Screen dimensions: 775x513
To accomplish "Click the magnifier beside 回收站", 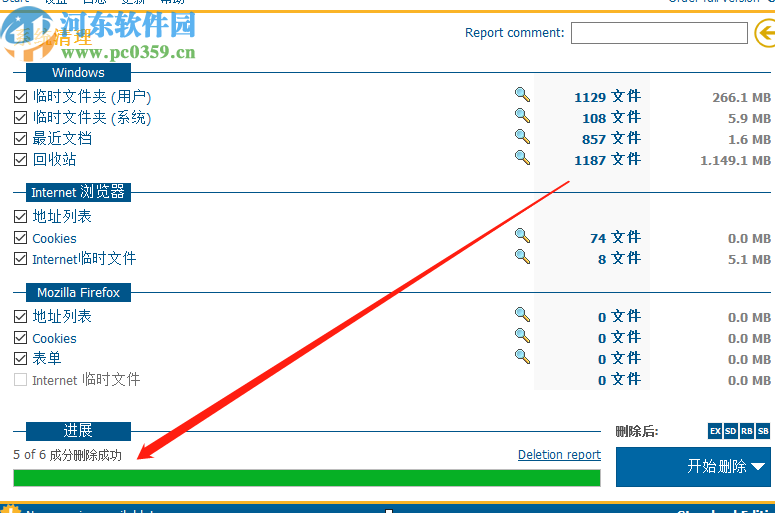I will (522, 158).
